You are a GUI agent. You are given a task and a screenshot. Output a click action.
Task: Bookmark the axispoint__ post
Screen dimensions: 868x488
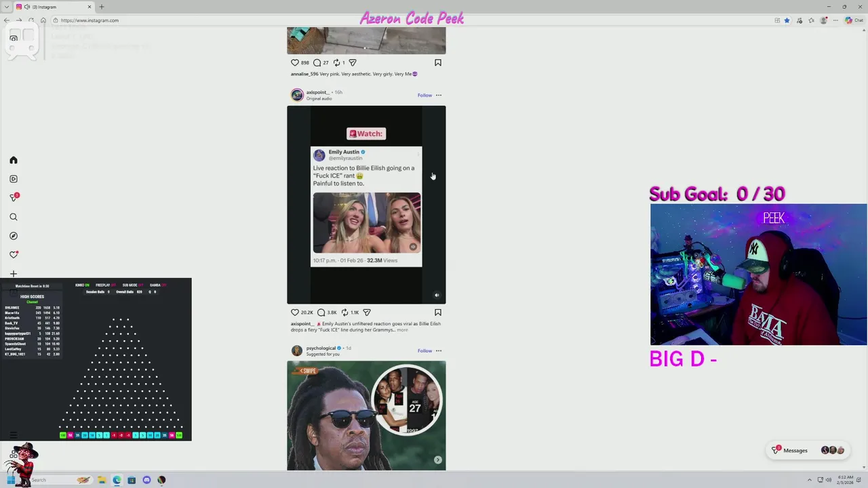[x=438, y=312]
